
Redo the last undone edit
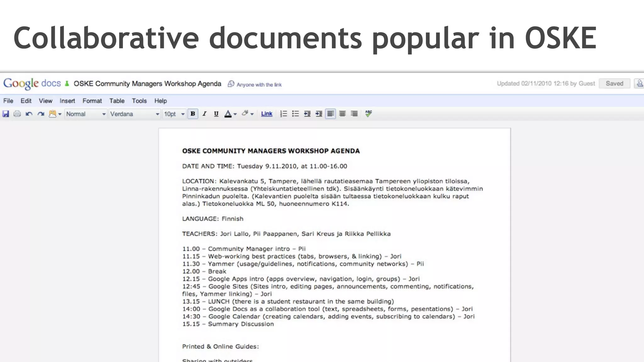41,114
